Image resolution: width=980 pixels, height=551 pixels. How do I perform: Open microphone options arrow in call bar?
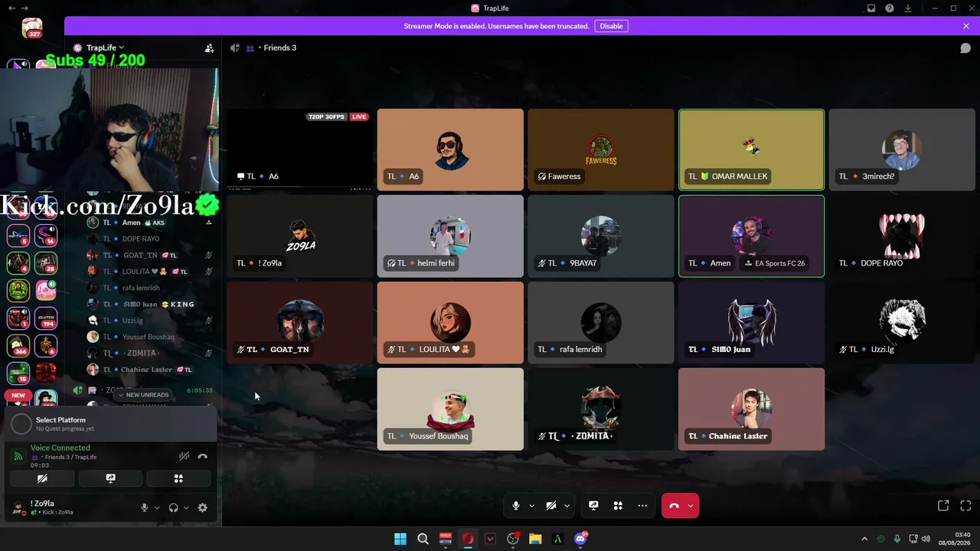tap(531, 506)
